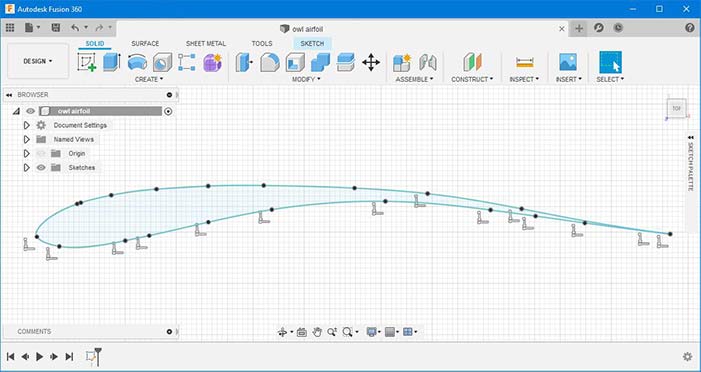Select the Revolve tool icon
The image size is (701, 372).
[137, 62]
